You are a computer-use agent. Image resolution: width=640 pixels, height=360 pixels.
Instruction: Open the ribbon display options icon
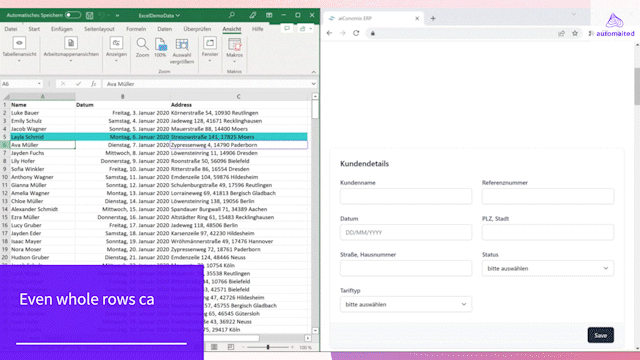(269, 15)
